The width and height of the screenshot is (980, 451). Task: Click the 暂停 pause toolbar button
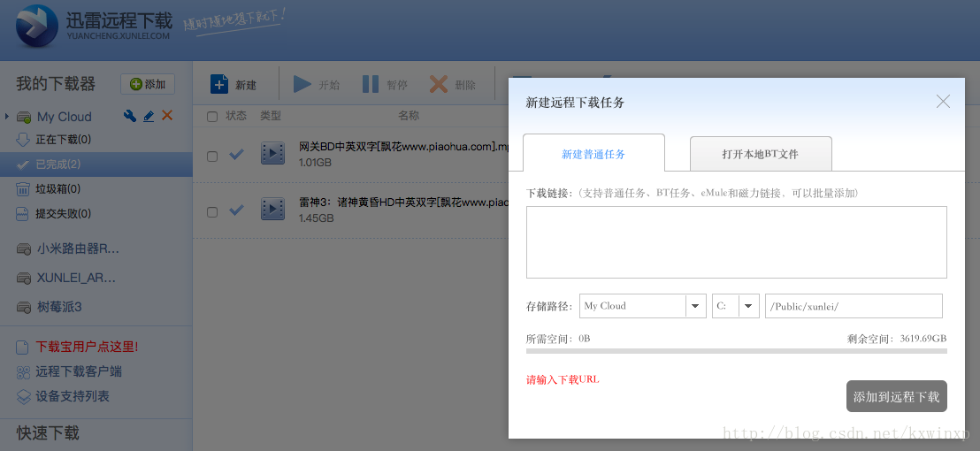(x=385, y=84)
